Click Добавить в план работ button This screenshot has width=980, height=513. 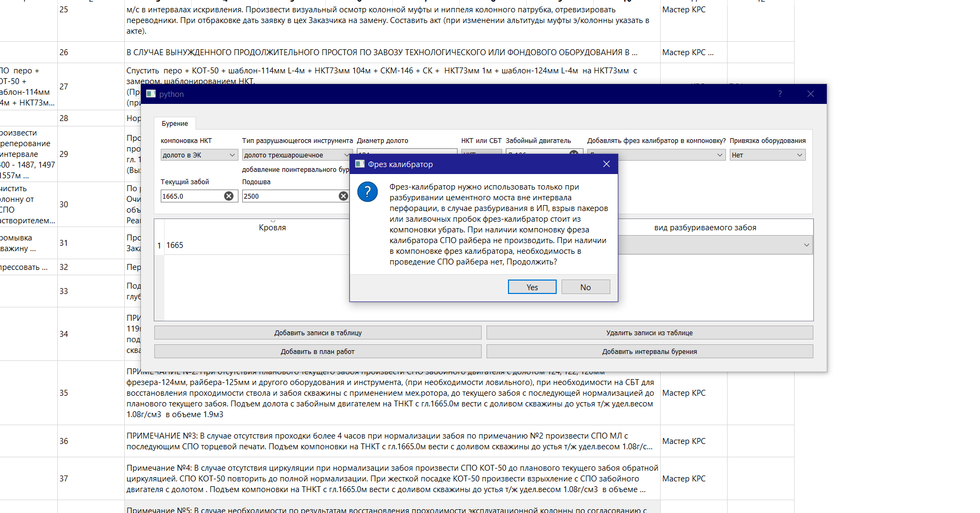[318, 351]
